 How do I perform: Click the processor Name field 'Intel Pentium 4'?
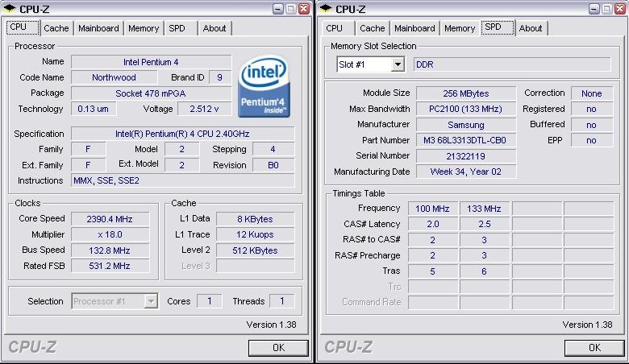click(x=152, y=62)
